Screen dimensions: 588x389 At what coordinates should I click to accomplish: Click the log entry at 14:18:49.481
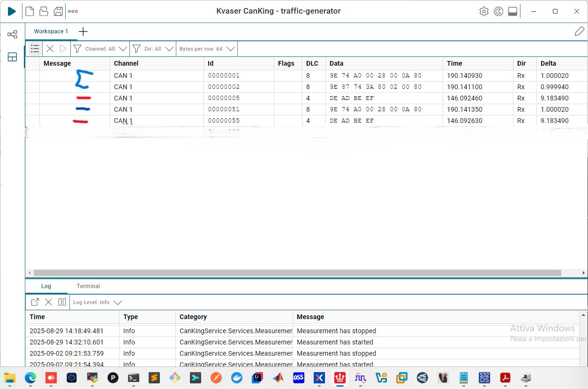point(303,331)
